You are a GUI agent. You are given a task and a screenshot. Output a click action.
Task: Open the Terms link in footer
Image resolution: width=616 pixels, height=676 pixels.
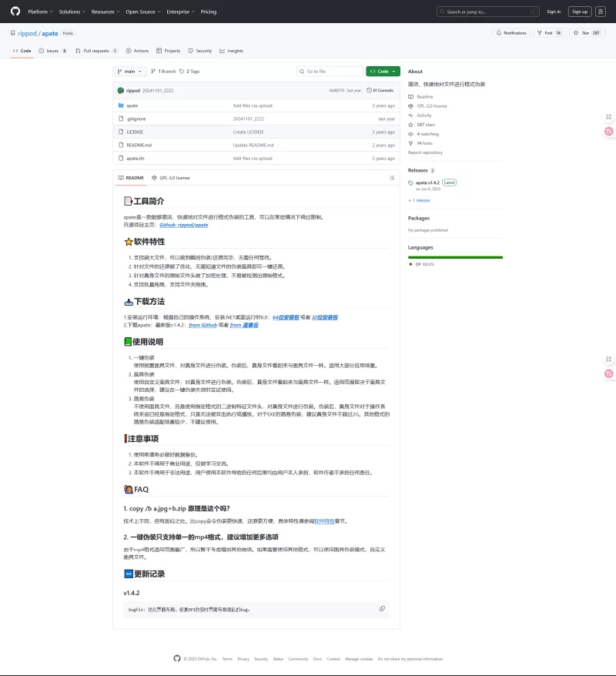[x=227, y=659]
